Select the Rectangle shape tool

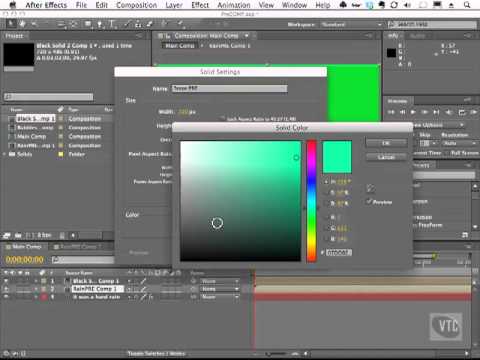88,24
